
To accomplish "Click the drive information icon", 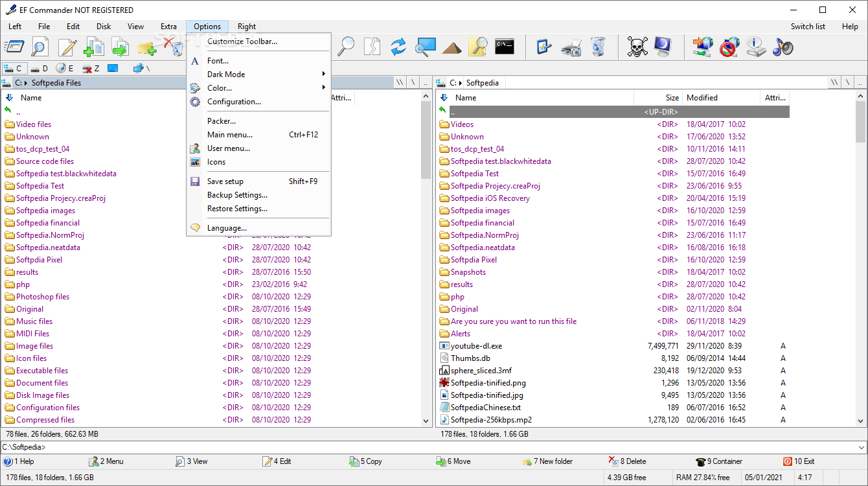I will pos(756,47).
